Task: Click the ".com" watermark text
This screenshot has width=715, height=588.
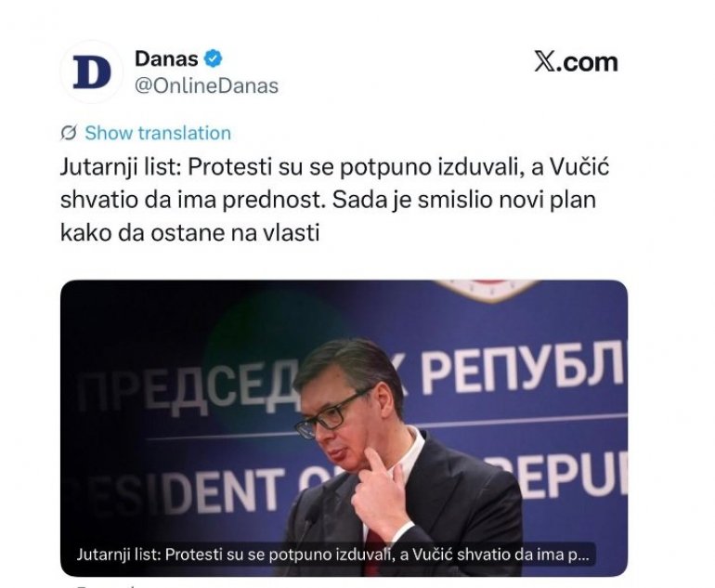Action: [587, 62]
